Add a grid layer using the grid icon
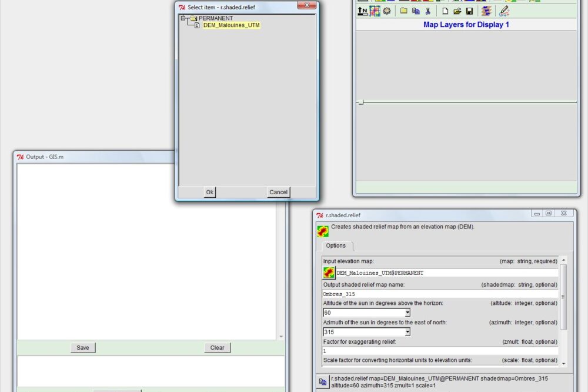588x392 pixels. pyautogui.click(x=375, y=11)
